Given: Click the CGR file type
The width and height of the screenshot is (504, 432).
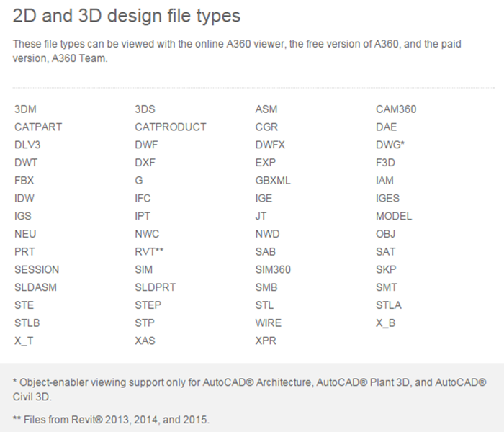Looking at the screenshot, I should (x=266, y=127).
